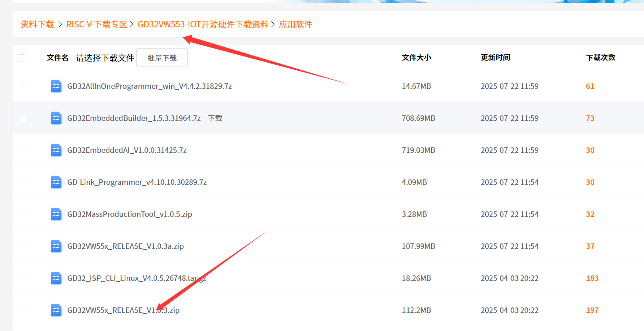The image size is (644, 331).
Task: Click file icon of GD32VW55x_RELEASE_V1.0.3a.zip
Action: coord(56,246)
